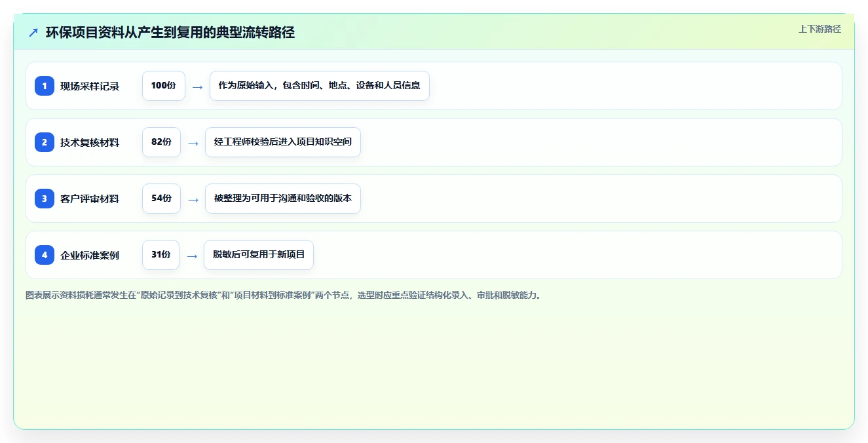Click the 100份 count pill
868x443 pixels.
[x=164, y=86]
